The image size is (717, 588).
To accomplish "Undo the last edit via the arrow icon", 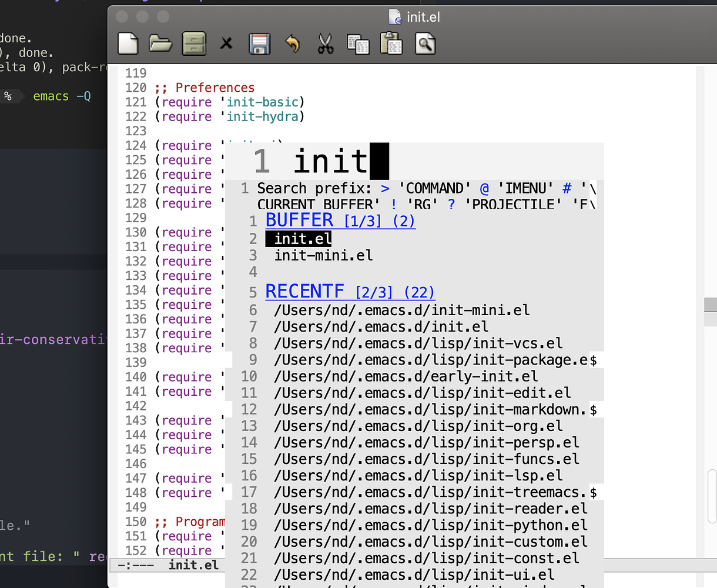I will click(292, 44).
